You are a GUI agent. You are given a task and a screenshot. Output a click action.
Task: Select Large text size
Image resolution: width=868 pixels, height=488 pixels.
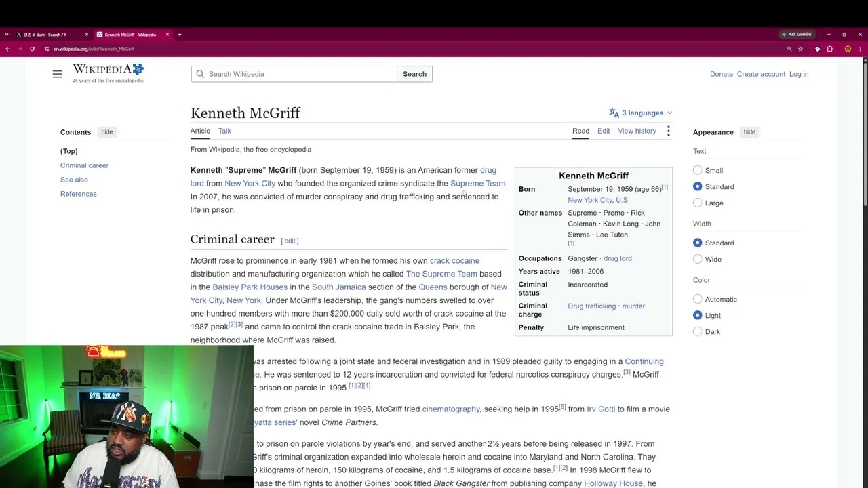(697, 203)
